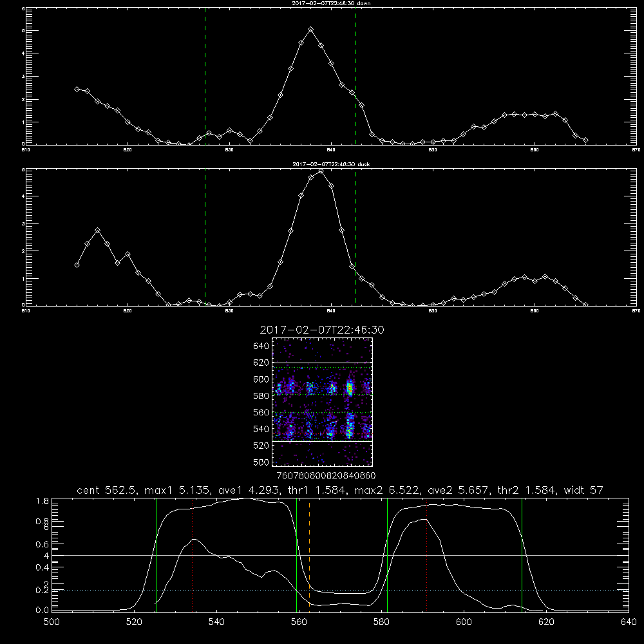Viewport: 644px width, 644px height.
Task: Click the solid green line near 525 in bottom plot
Action: click(156, 554)
